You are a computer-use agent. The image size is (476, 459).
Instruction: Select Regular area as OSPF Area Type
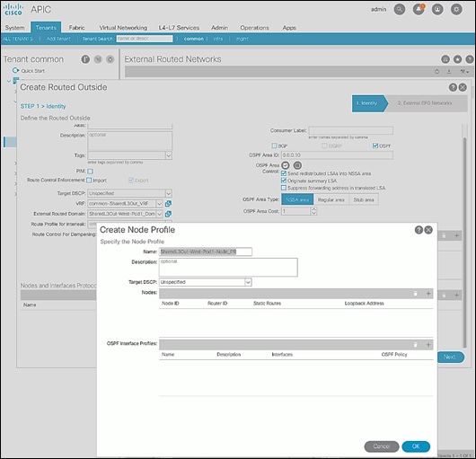pos(331,199)
